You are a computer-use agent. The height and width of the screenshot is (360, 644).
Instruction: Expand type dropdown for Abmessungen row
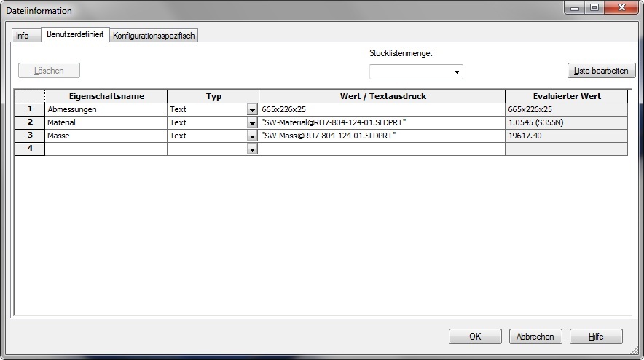click(252, 110)
